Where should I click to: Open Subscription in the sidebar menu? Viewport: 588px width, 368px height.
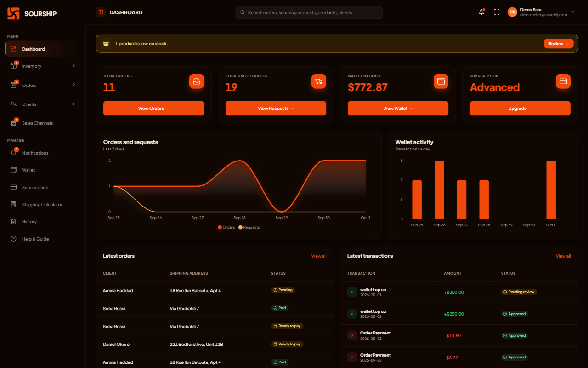point(40,187)
